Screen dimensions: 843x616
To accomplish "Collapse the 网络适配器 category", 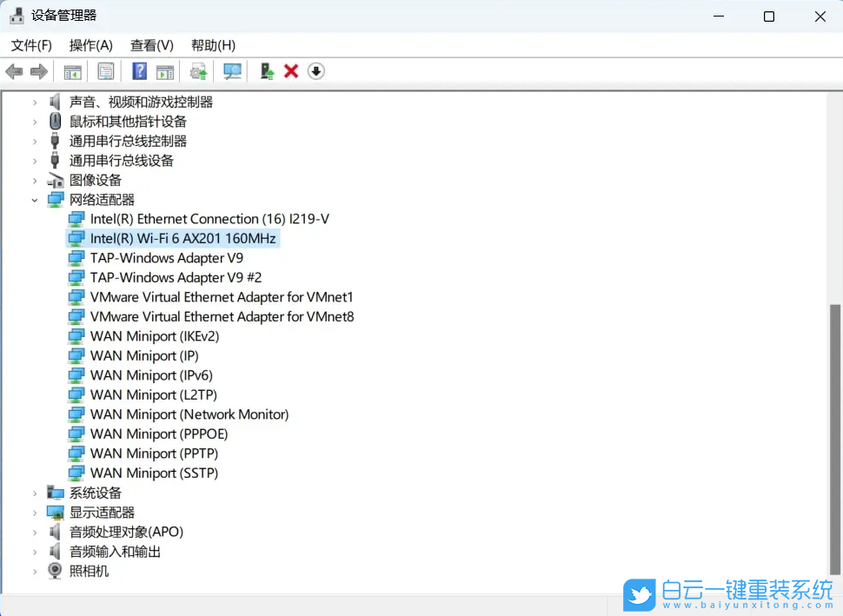I will [x=35, y=199].
